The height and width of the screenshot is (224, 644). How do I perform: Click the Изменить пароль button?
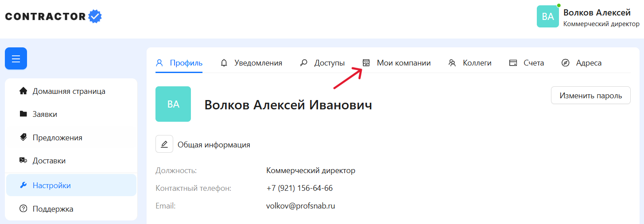coord(590,95)
